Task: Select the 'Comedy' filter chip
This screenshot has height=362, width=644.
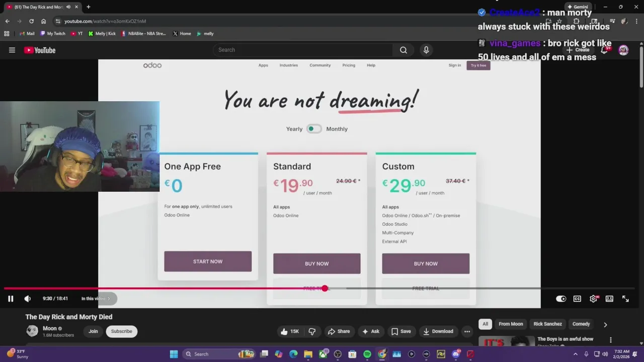Action: pyautogui.click(x=581, y=324)
